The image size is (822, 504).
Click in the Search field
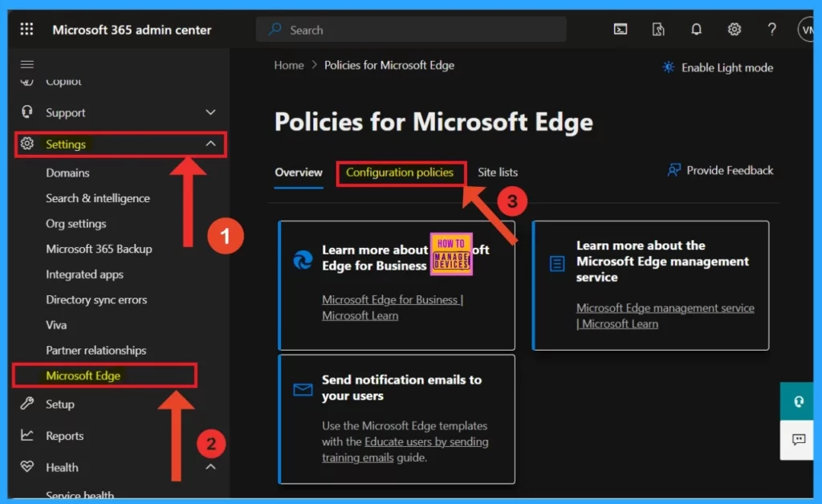point(411,30)
